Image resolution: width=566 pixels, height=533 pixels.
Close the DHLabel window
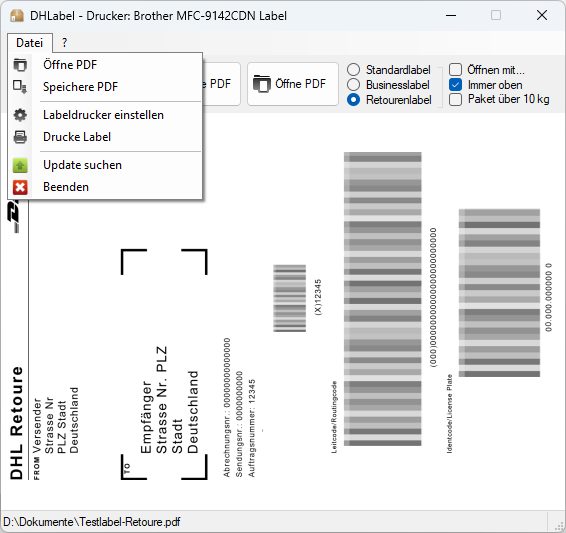click(x=542, y=16)
